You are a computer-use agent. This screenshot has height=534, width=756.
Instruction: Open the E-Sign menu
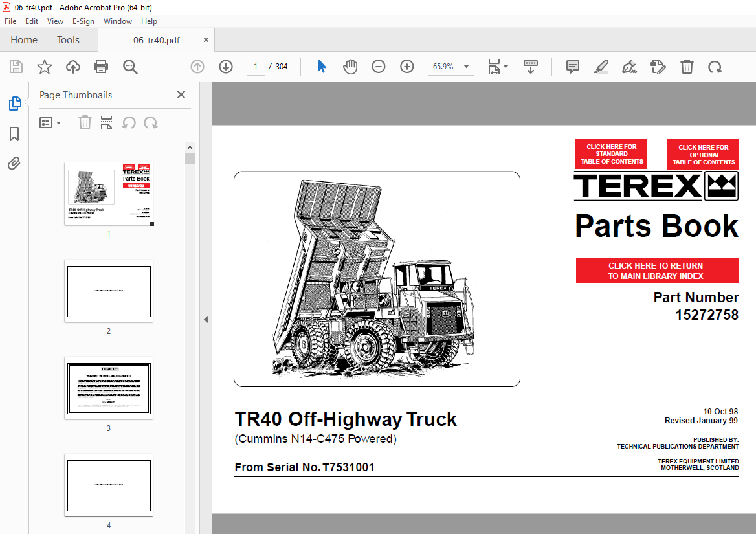click(83, 21)
